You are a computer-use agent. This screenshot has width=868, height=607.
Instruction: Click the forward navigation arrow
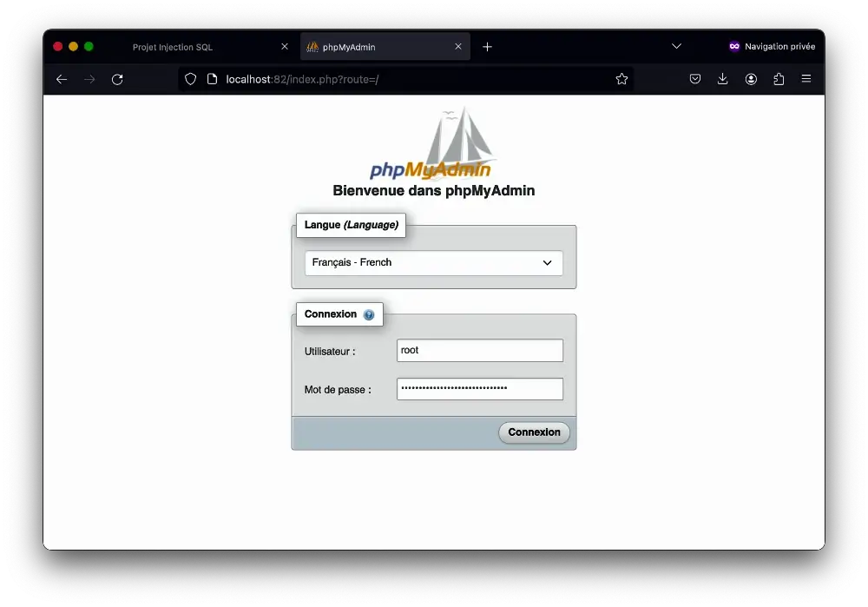click(89, 79)
